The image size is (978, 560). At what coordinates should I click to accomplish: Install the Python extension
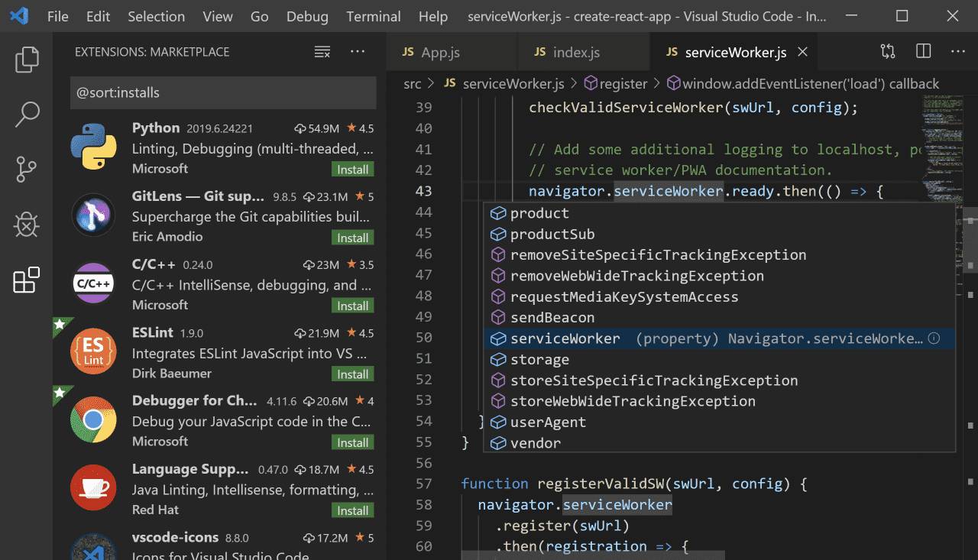point(353,170)
